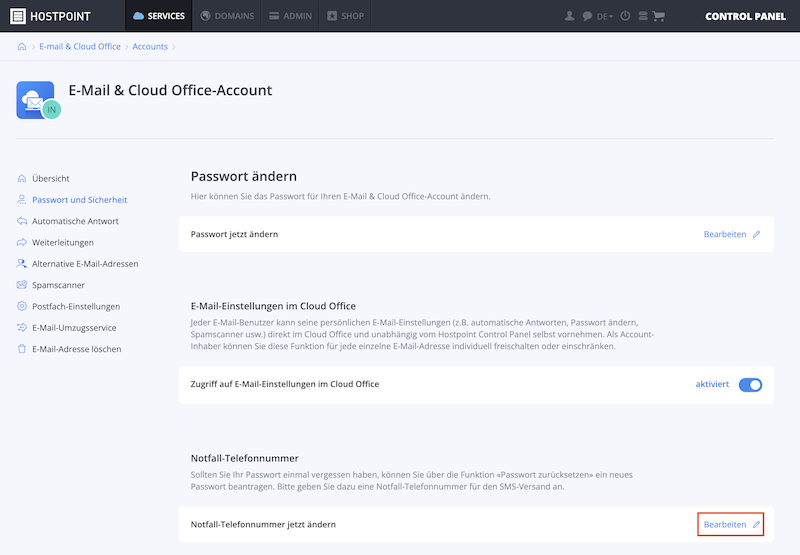This screenshot has height=555, width=800.
Task: Click Zugriff auf E-Mail-Einstellungen im Cloud Office text
Action: coord(285,384)
